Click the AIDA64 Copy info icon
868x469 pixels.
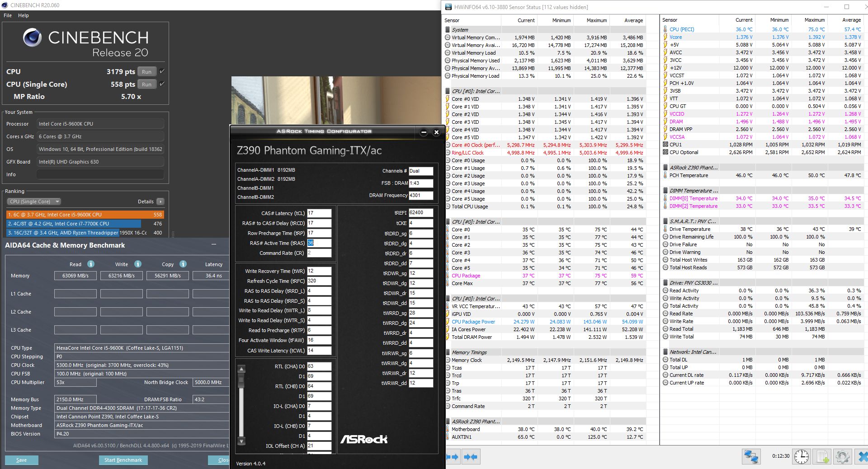coord(183,264)
